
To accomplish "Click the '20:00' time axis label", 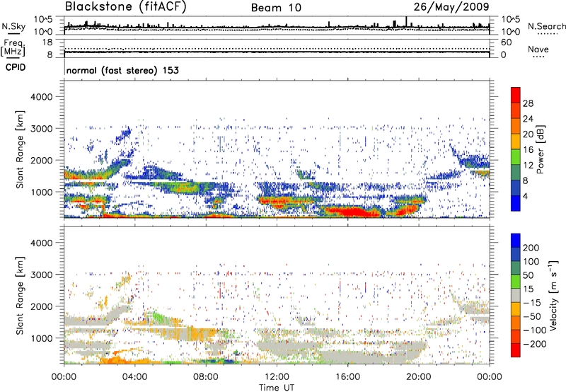I will [418, 376].
